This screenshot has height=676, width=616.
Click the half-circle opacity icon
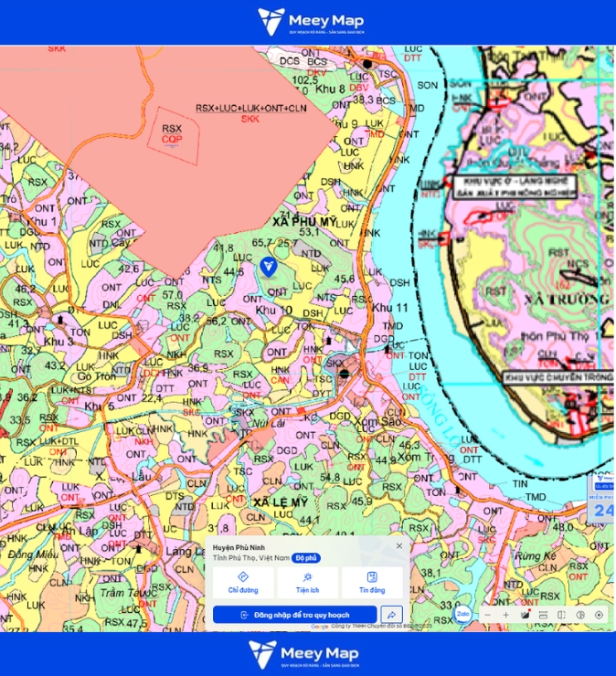[x=580, y=615]
